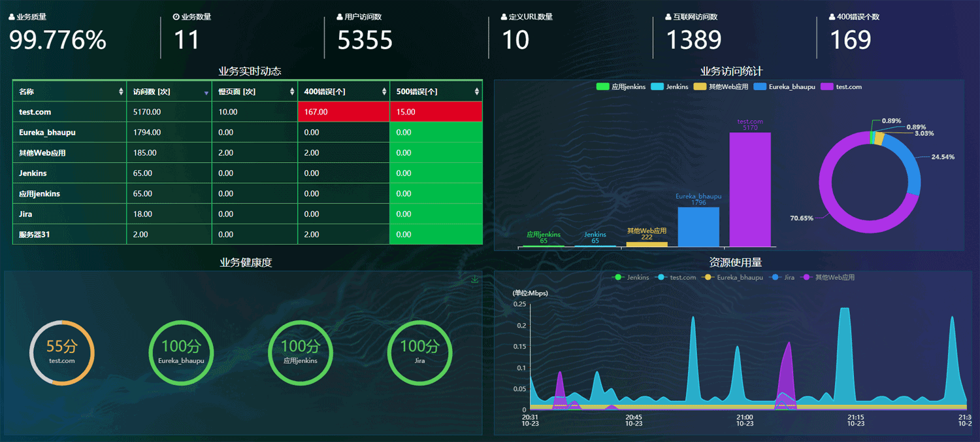Select the Eureka_bhaupu row name in the table
Screen dimensions: 980x442
tap(47, 133)
